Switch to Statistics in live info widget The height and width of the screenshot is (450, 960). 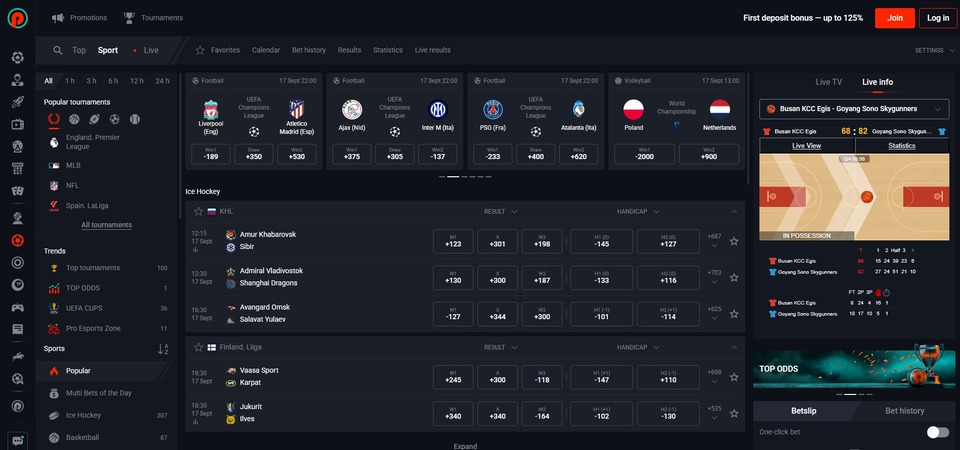click(x=901, y=146)
